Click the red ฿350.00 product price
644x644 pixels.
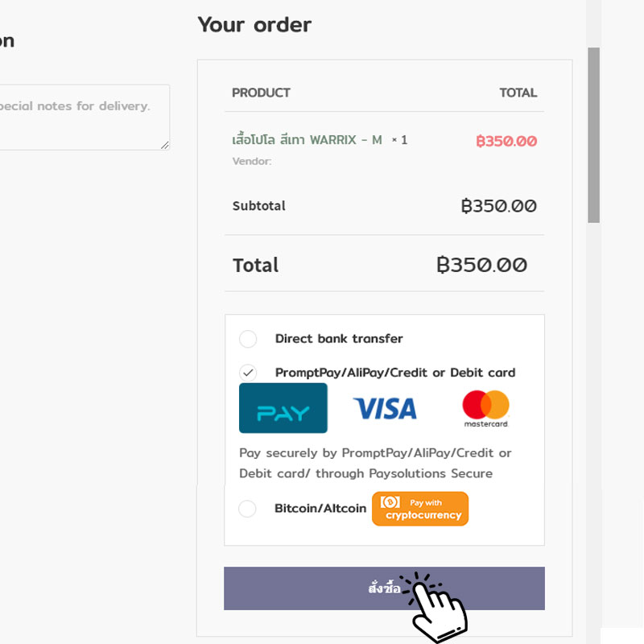(506, 142)
